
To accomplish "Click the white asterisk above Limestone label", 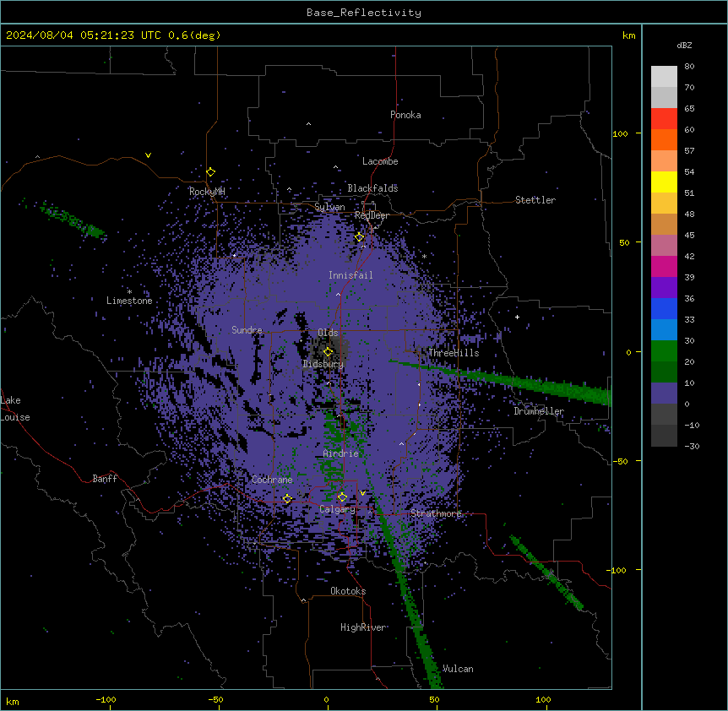I will (x=129, y=292).
